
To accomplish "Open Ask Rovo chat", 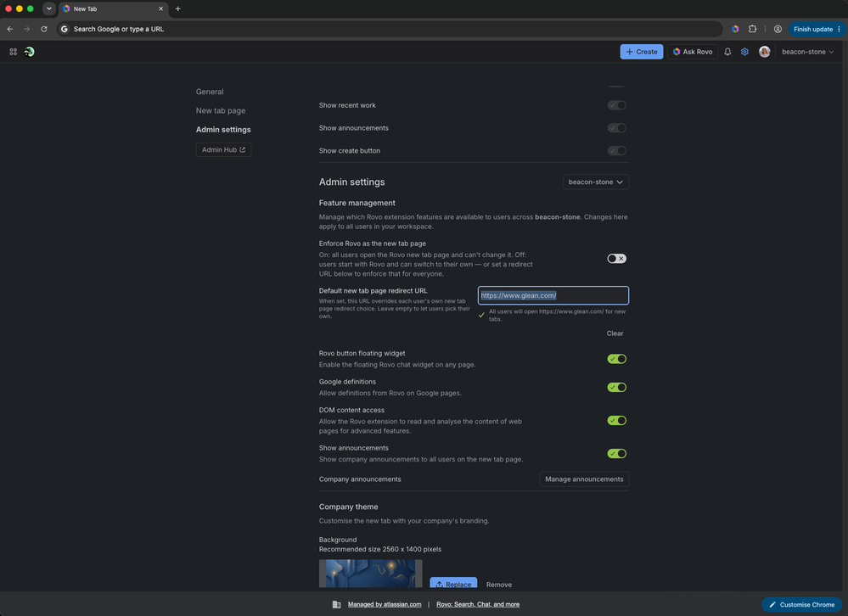I will pyautogui.click(x=693, y=52).
